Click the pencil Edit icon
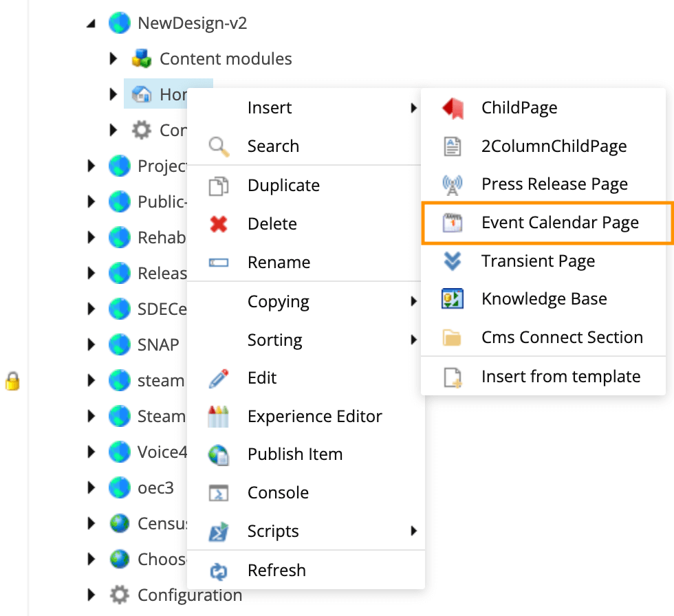 click(219, 378)
